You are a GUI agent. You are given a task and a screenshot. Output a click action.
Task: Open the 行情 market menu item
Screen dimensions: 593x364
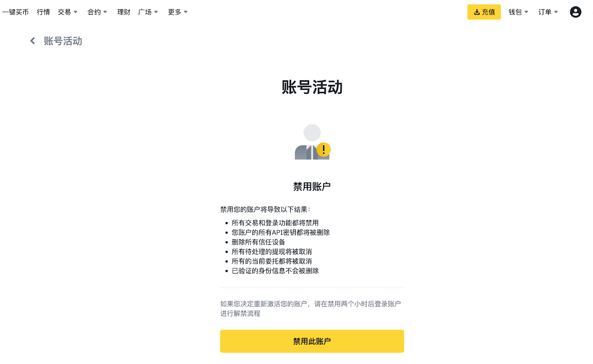coord(44,12)
